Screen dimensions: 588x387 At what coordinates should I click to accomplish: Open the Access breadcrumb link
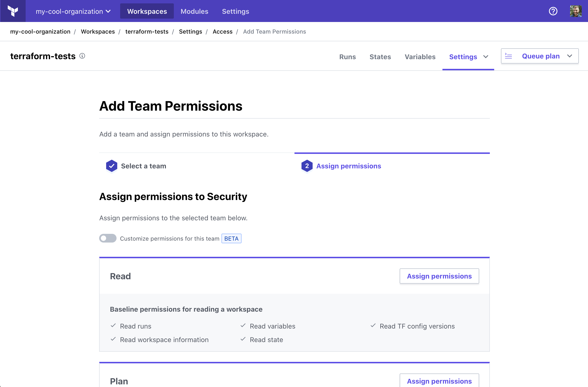pos(223,32)
